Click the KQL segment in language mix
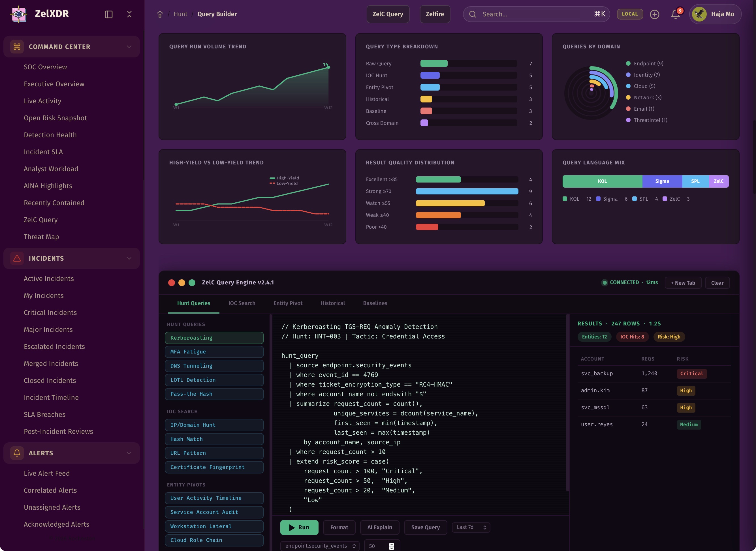Screen dimensions: 756x551 pyautogui.click(x=602, y=181)
